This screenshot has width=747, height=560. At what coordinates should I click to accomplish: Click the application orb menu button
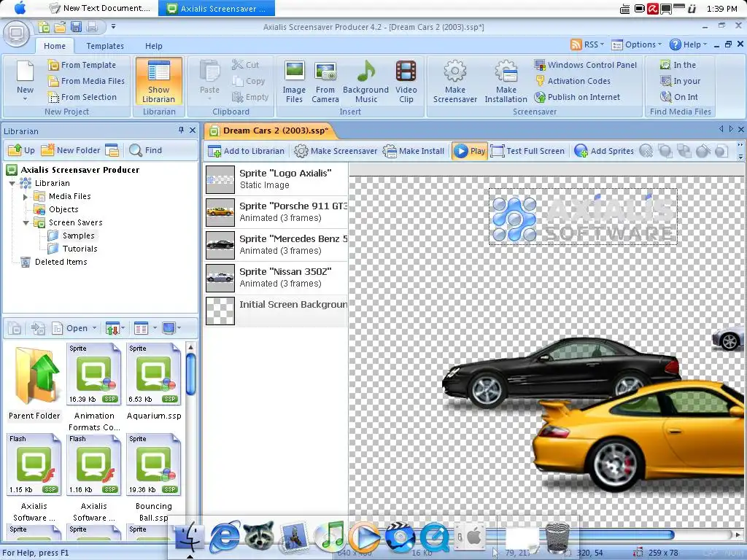coord(17,34)
